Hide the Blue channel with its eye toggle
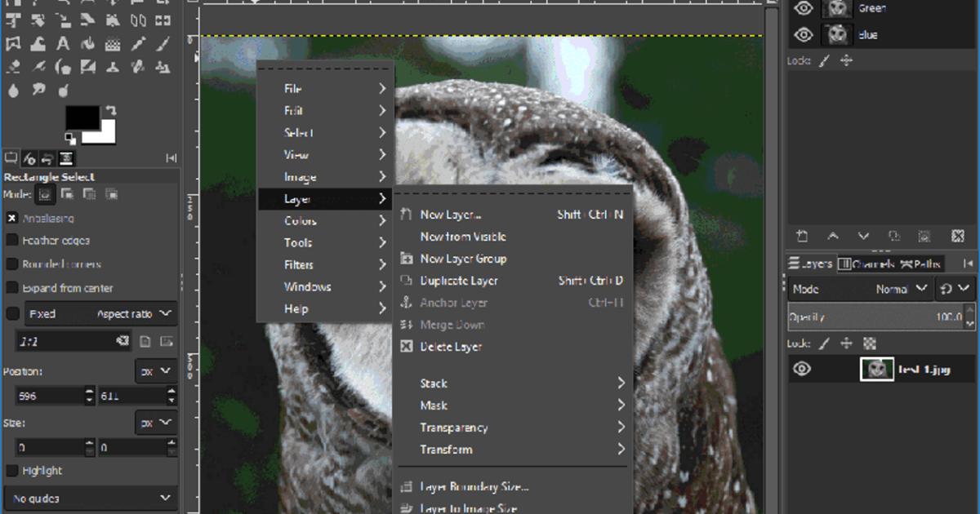This screenshot has width=980, height=514. [804, 34]
